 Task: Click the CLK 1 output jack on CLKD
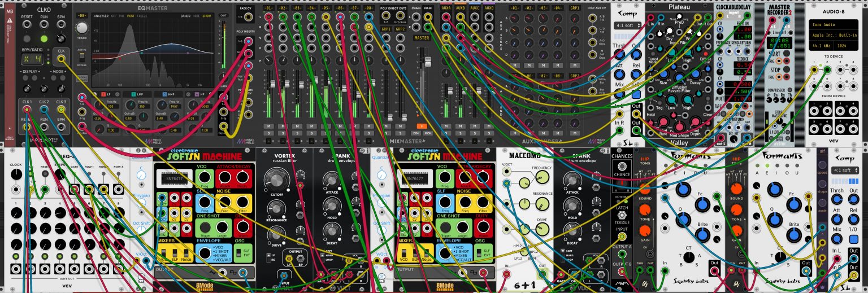point(27,110)
